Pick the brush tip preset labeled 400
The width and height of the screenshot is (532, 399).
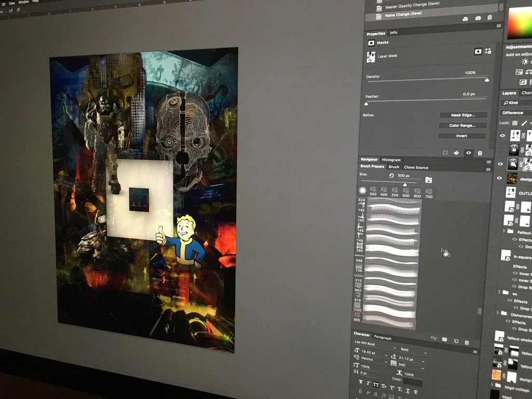click(x=384, y=192)
